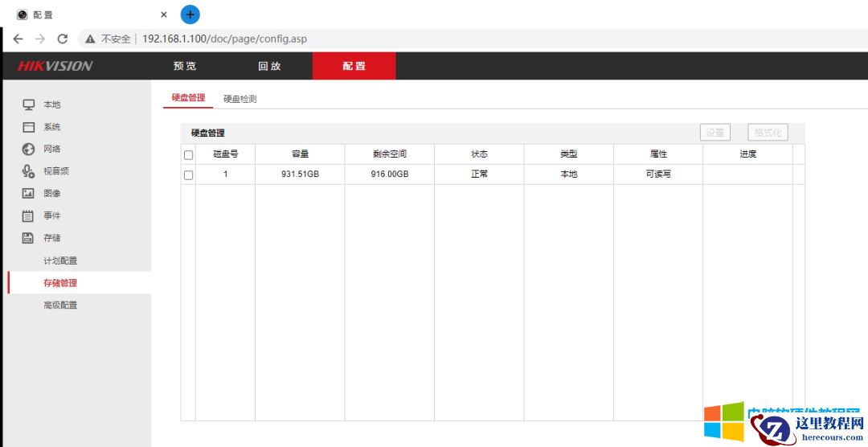Viewport: 868px width, 447px height.
Task: Open the 硬盘检测 tab
Action: [x=240, y=99]
